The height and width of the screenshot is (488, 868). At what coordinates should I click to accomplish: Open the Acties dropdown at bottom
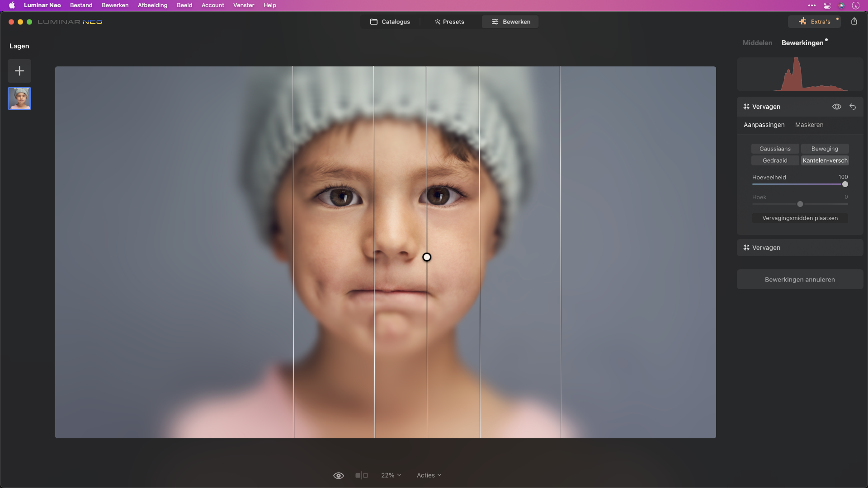click(428, 475)
